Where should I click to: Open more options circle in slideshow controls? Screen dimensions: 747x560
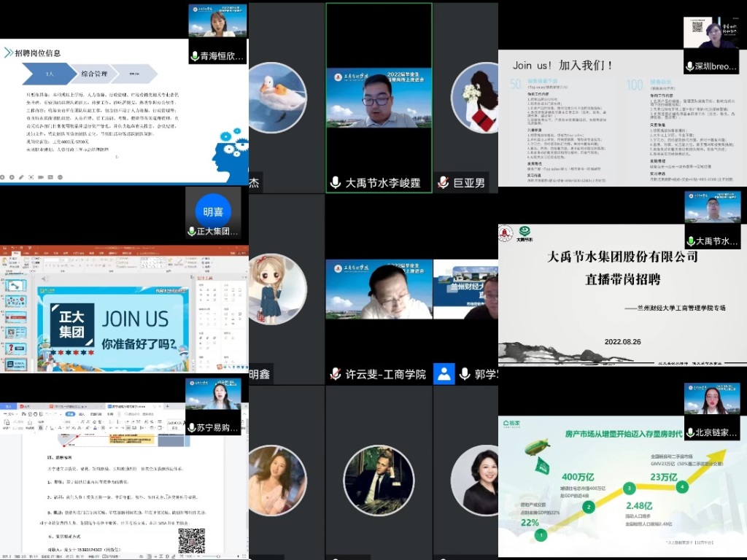point(60,177)
